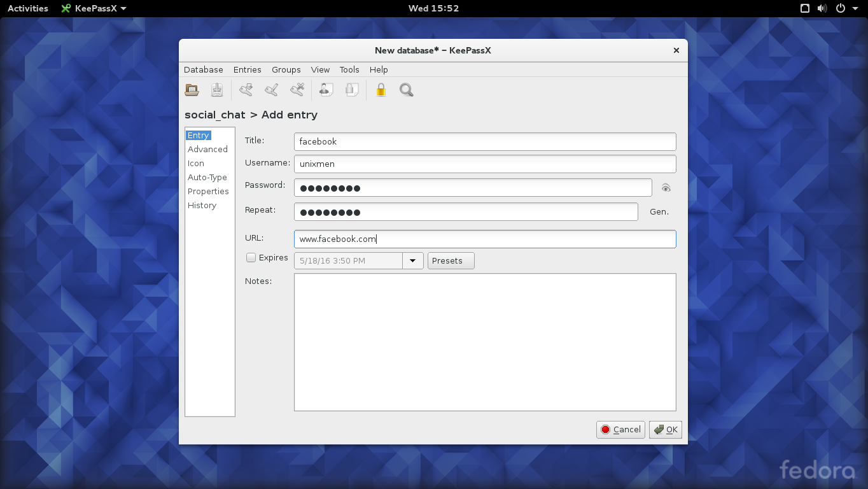Open the Groups menu
The height and width of the screenshot is (489, 868).
click(286, 70)
